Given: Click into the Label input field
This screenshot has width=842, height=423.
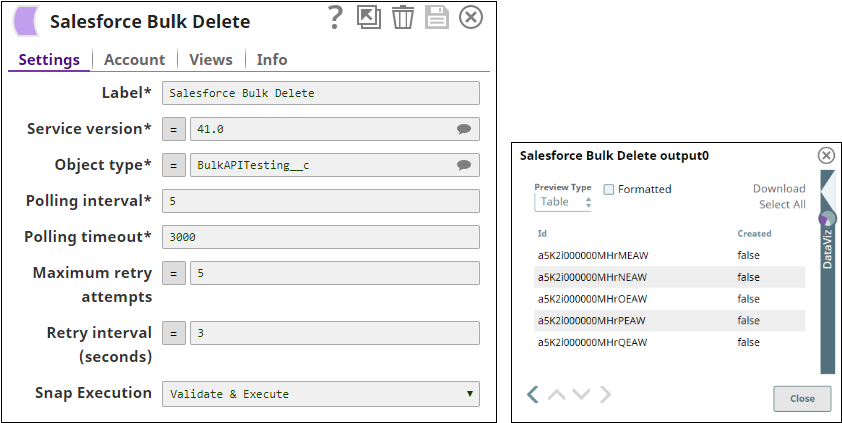Looking at the screenshot, I should click(321, 93).
